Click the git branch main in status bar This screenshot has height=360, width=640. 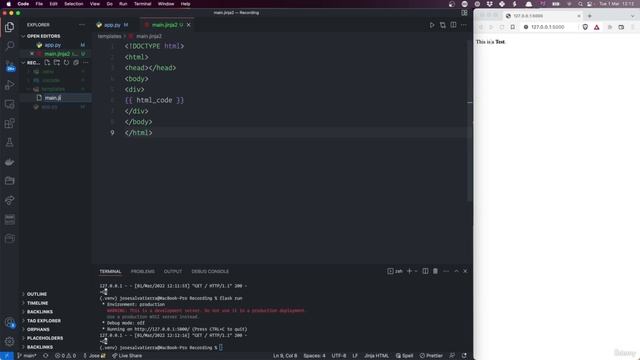27,356
